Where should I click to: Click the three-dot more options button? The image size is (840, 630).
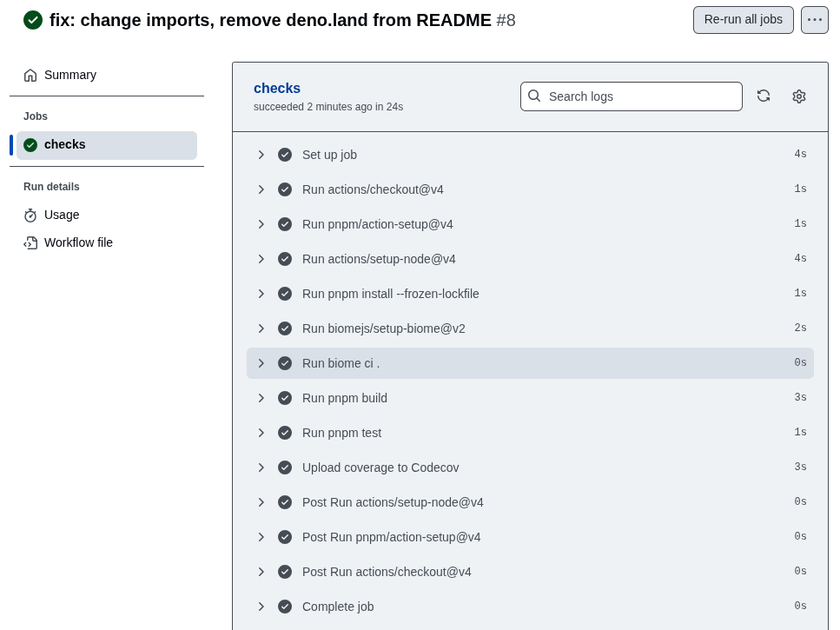pyautogui.click(x=814, y=20)
